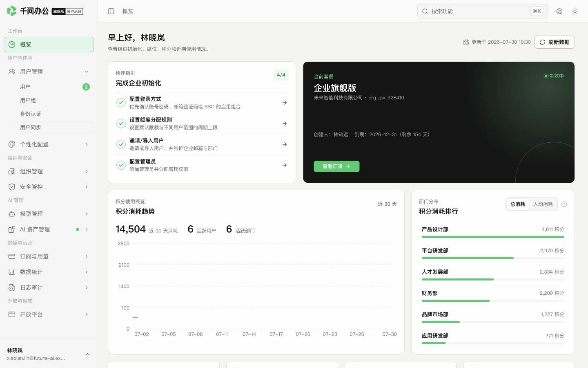588x368 pixels.
Task: Open 用户 submenu item
Action: [54, 87]
